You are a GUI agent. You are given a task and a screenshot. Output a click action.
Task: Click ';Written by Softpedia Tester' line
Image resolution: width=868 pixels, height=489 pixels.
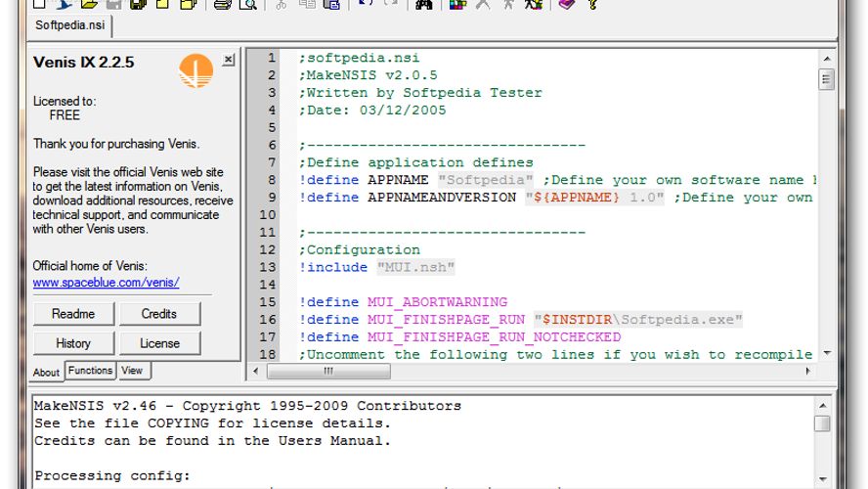(420, 93)
